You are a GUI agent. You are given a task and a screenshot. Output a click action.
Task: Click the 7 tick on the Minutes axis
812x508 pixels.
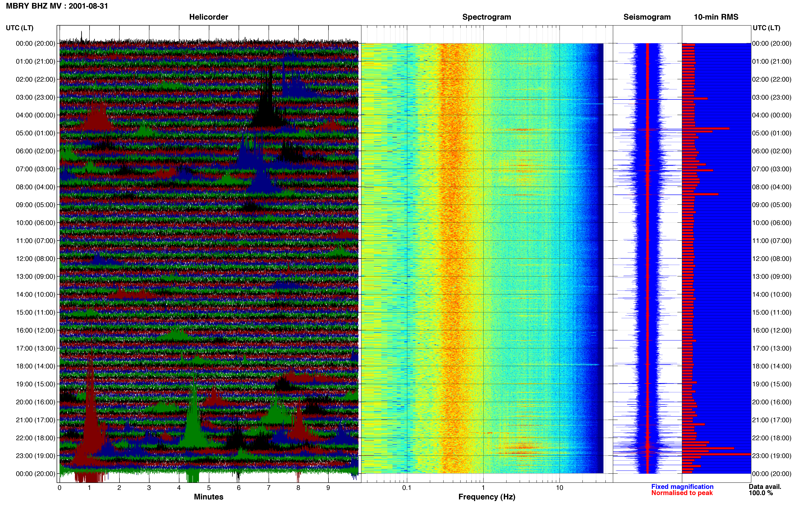pyautogui.click(x=269, y=488)
